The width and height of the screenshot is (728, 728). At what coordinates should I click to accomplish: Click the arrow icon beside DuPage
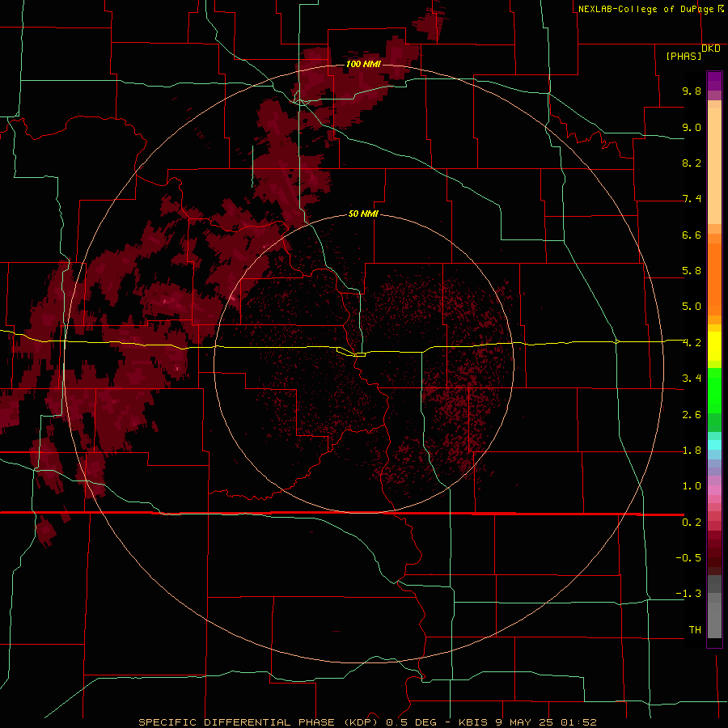point(721,8)
